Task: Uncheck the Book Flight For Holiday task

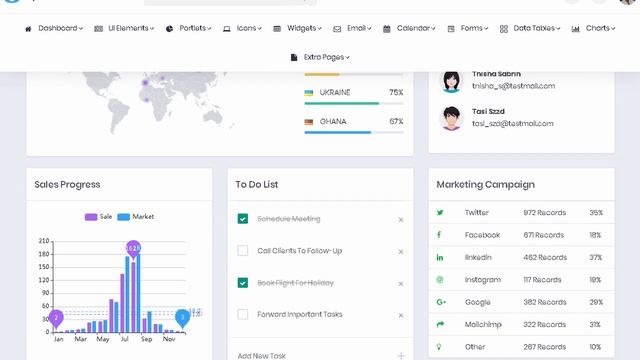Action: click(242, 282)
